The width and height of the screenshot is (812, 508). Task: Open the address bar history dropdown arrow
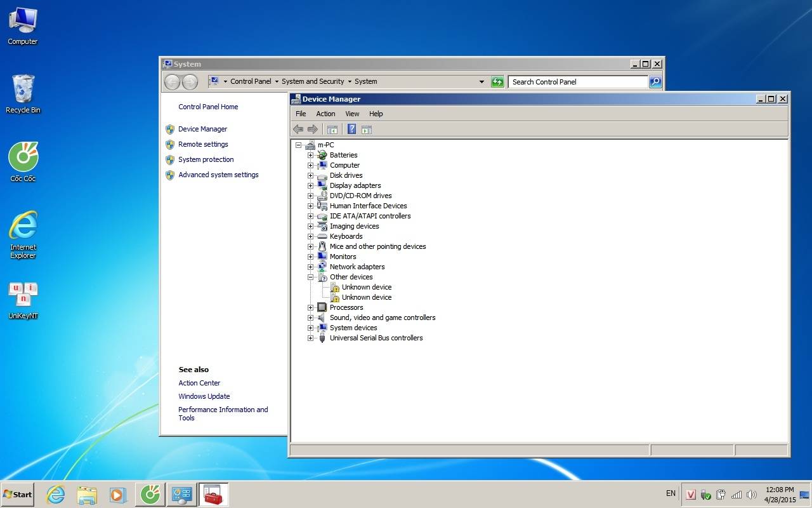481,82
